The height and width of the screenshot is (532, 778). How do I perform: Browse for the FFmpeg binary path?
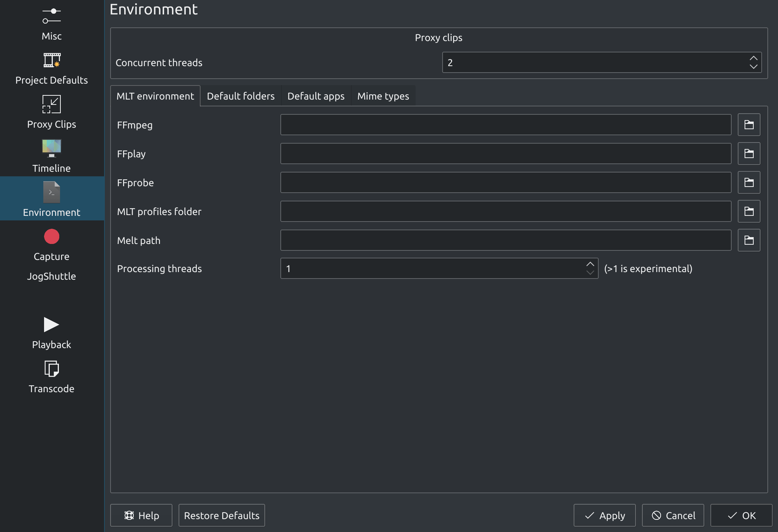coord(749,125)
